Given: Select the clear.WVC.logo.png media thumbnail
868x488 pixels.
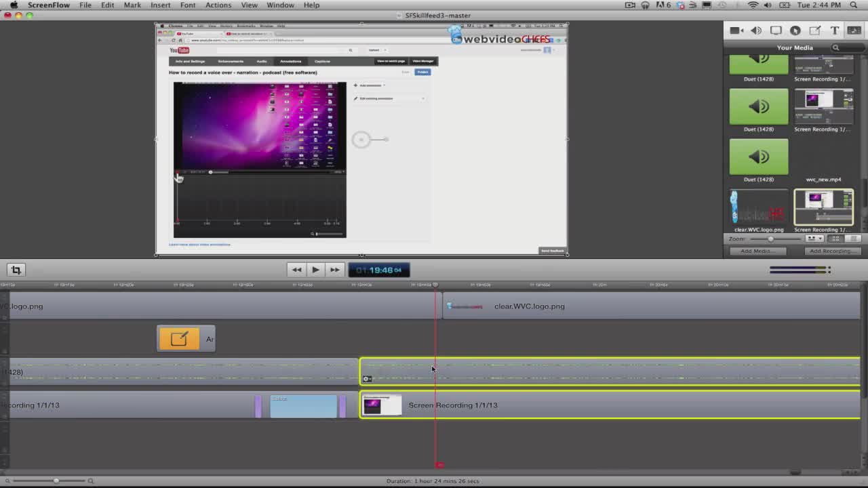Looking at the screenshot, I should click(x=758, y=207).
